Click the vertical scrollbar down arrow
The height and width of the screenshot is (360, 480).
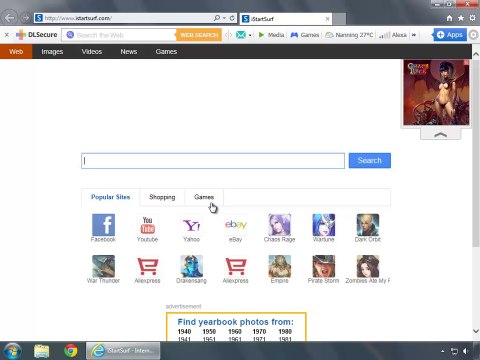click(476, 331)
